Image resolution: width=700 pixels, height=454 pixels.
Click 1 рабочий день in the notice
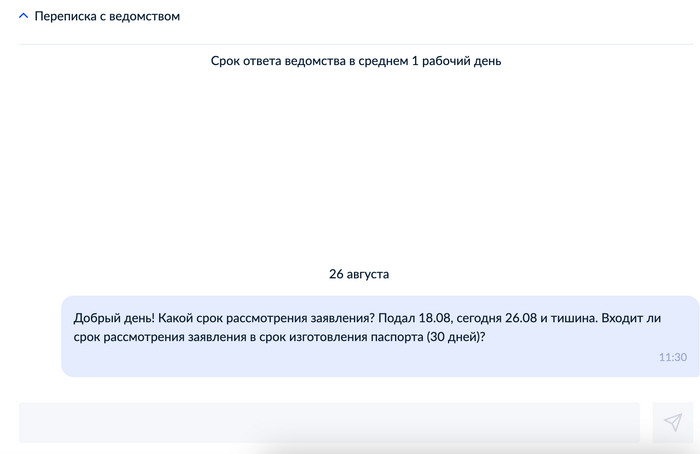(x=456, y=61)
